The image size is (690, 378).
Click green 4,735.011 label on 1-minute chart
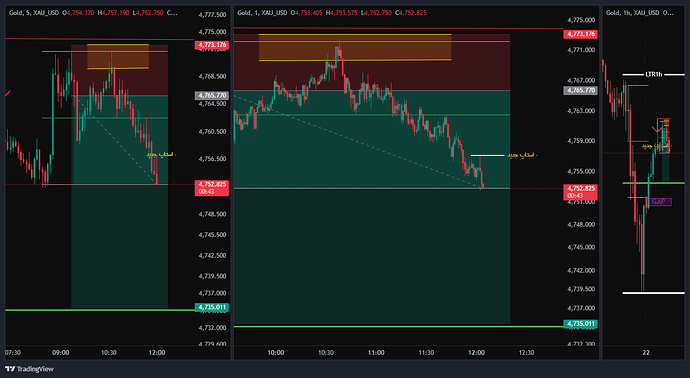click(581, 324)
